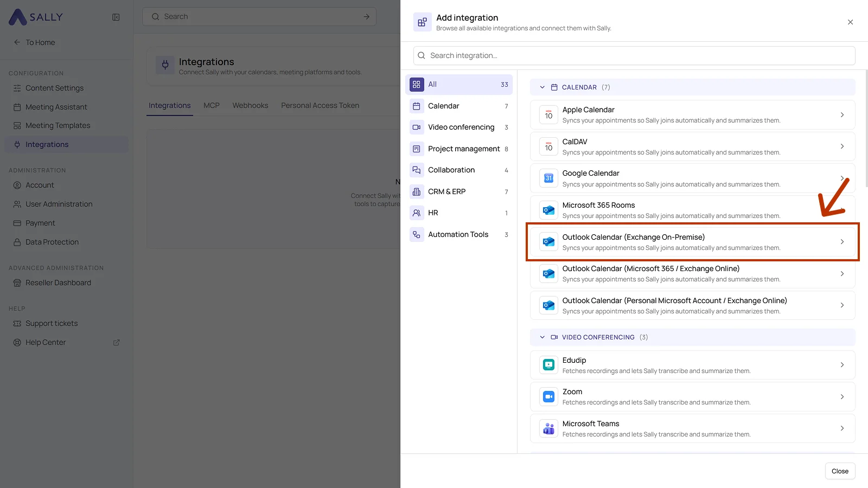Open User Administration

[x=59, y=204]
